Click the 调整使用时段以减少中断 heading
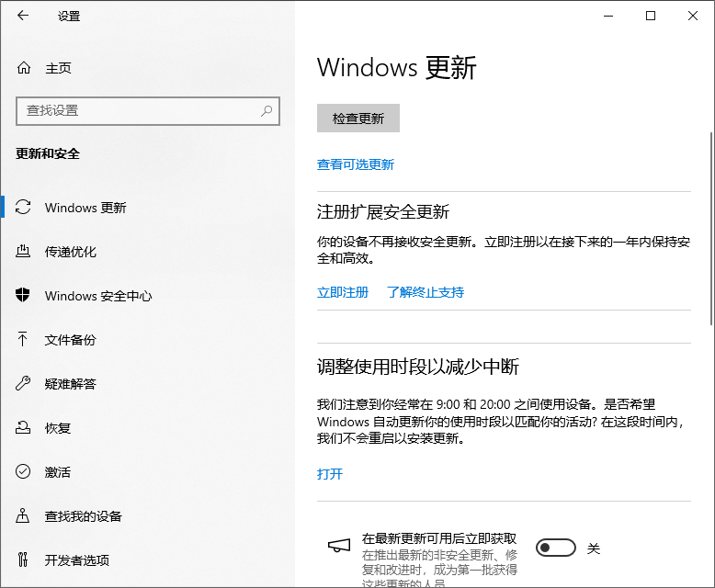Viewport: 715px width, 588px height. (x=418, y=367)
